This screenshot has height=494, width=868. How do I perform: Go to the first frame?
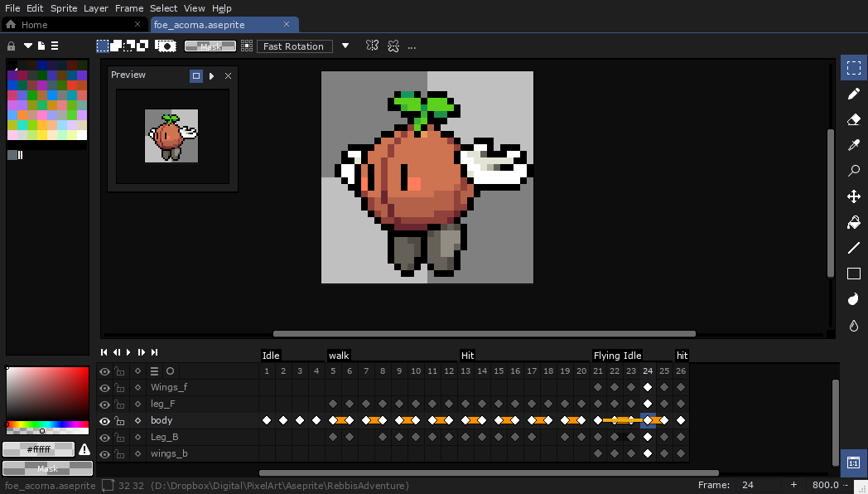click(x=104, y=352)
